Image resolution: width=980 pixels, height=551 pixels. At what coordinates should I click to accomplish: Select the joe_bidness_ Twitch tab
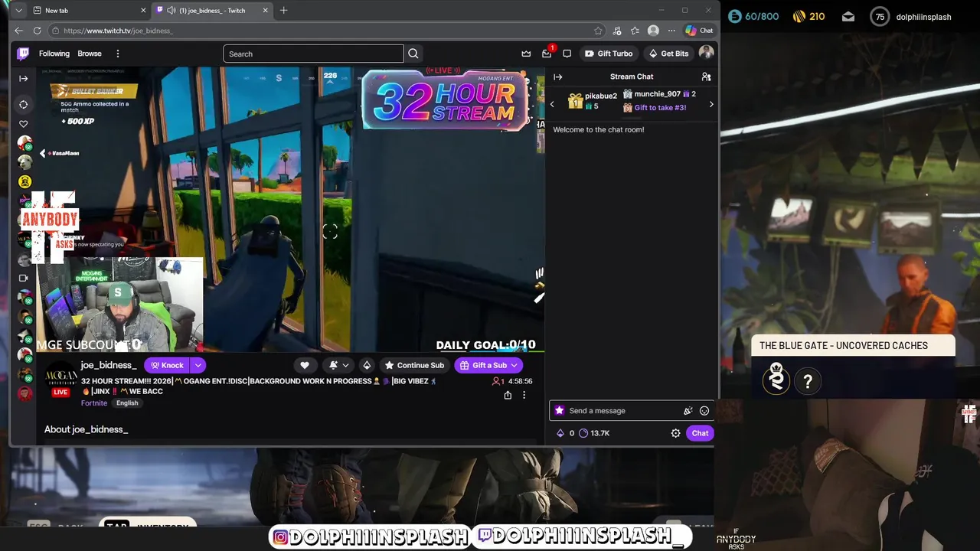point(213,10)
